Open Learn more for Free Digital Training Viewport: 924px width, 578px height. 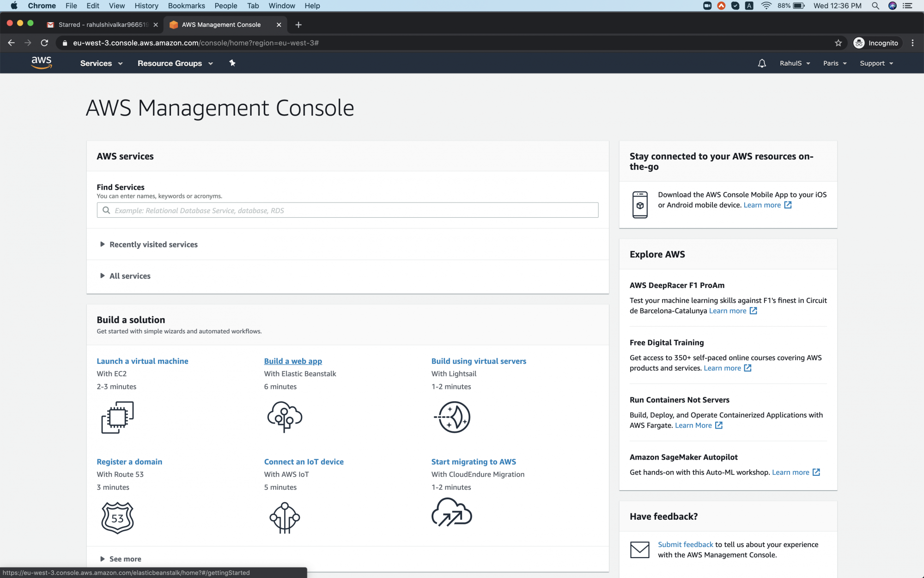point(723,368)
